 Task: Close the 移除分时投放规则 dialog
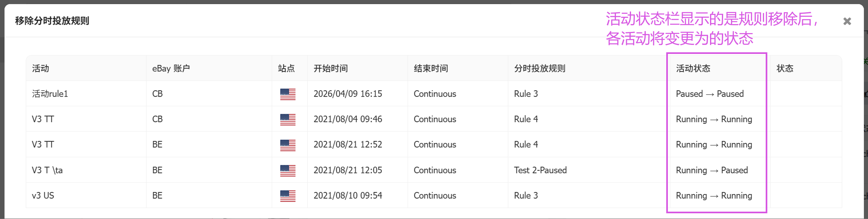(847, 21)
